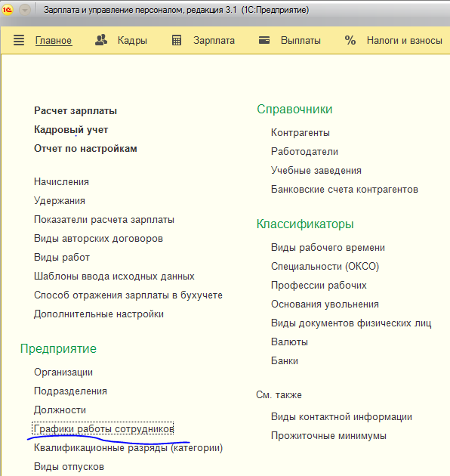Open the Виды отпусков list
This screenshot has width=450, height=476.
[69, 467]
